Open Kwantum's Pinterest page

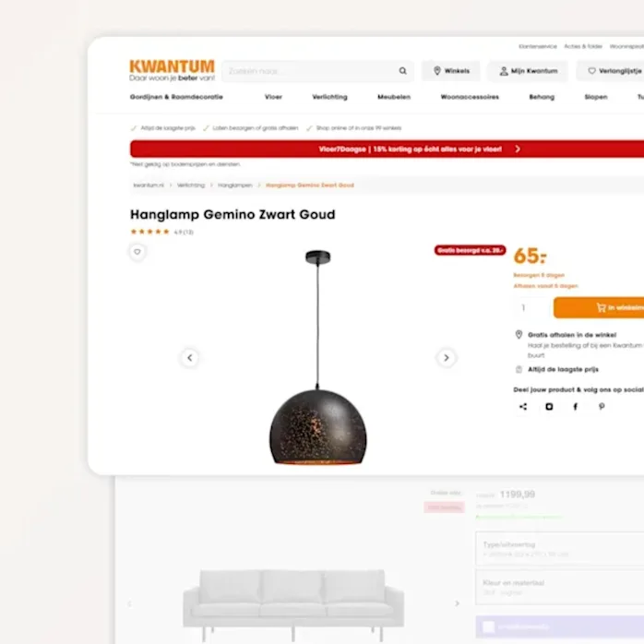click(602, 406)
